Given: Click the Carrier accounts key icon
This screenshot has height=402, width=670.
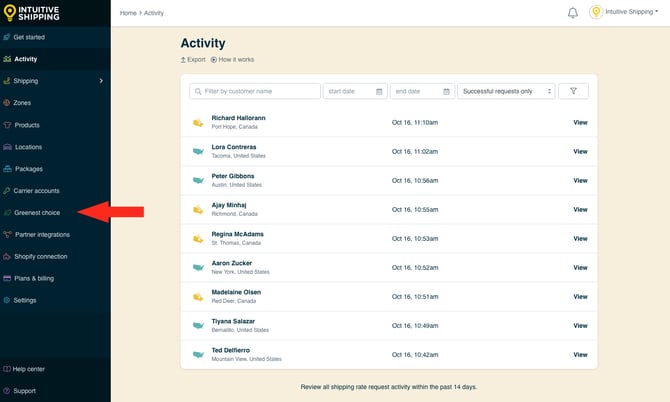Looking at the screenshot, I should pos(7,191).
